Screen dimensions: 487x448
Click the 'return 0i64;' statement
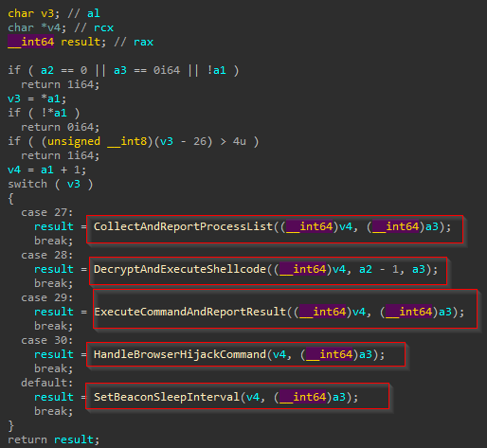61,127
